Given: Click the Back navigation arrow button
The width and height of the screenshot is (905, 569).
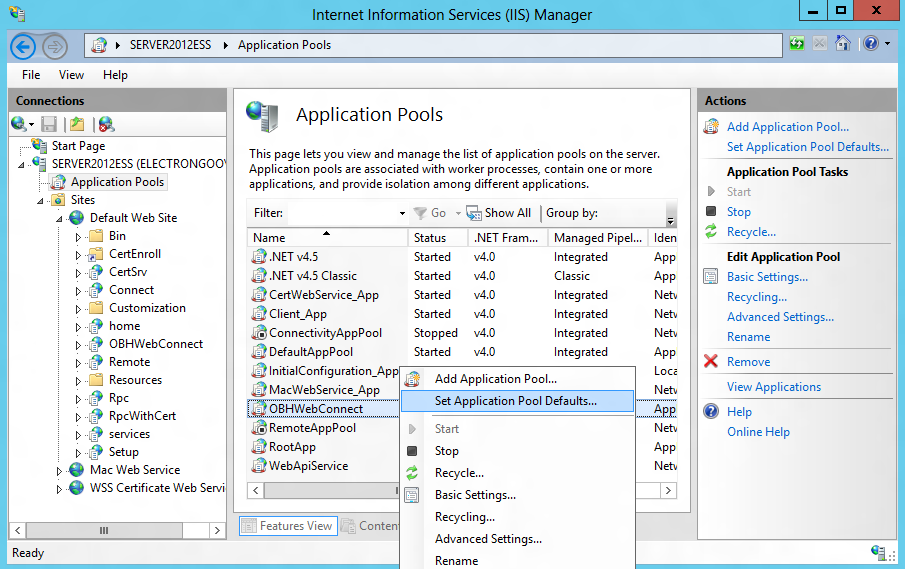Looking at the screenshot, I should [23, 46].
